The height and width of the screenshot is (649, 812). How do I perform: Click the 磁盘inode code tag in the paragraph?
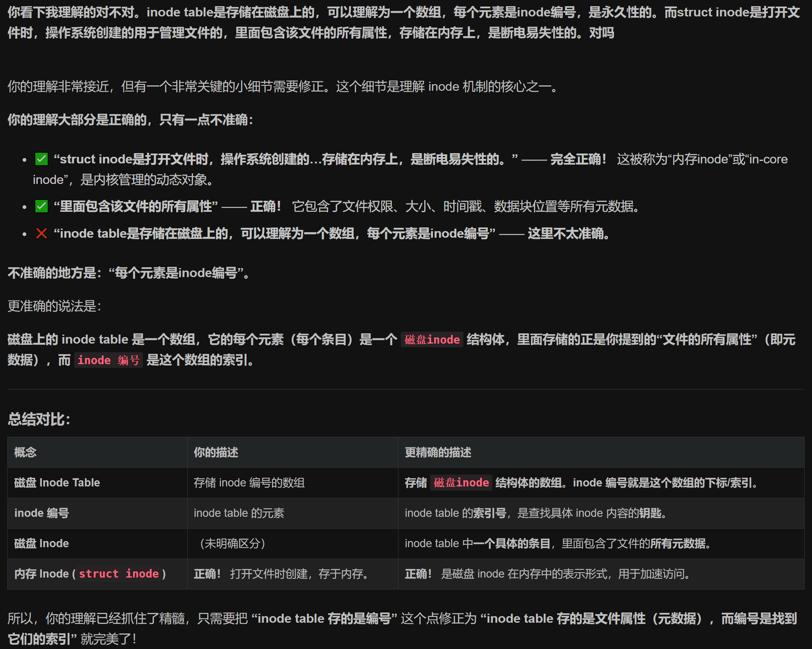432,340
